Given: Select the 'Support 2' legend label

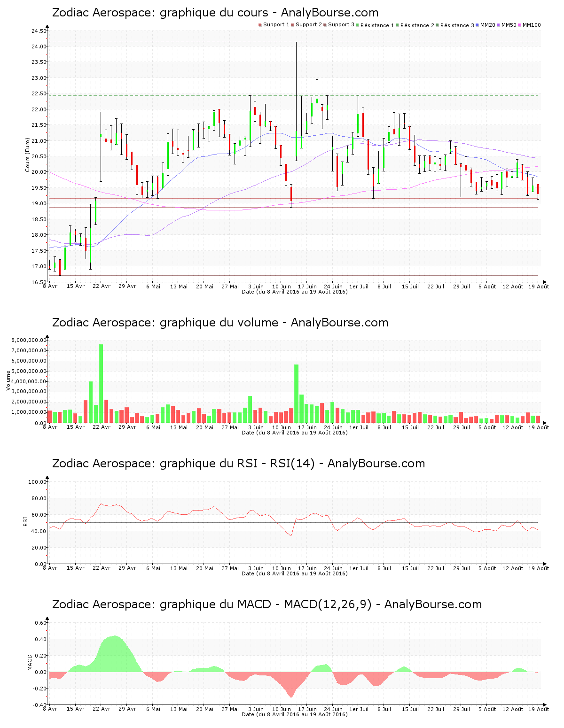Looking at the screenshot, I should coord(309,25).
